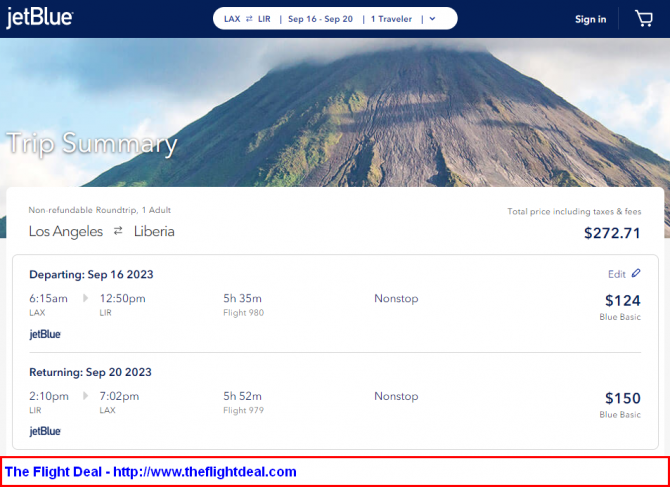
Task: Click the pencil icon beside Edit
Action: (636, 273)
